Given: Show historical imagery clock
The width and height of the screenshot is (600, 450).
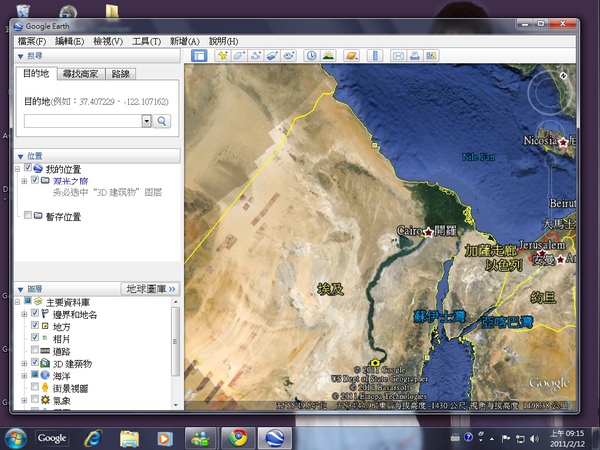Looking at the screenshot, I should [x=311, y=56].
